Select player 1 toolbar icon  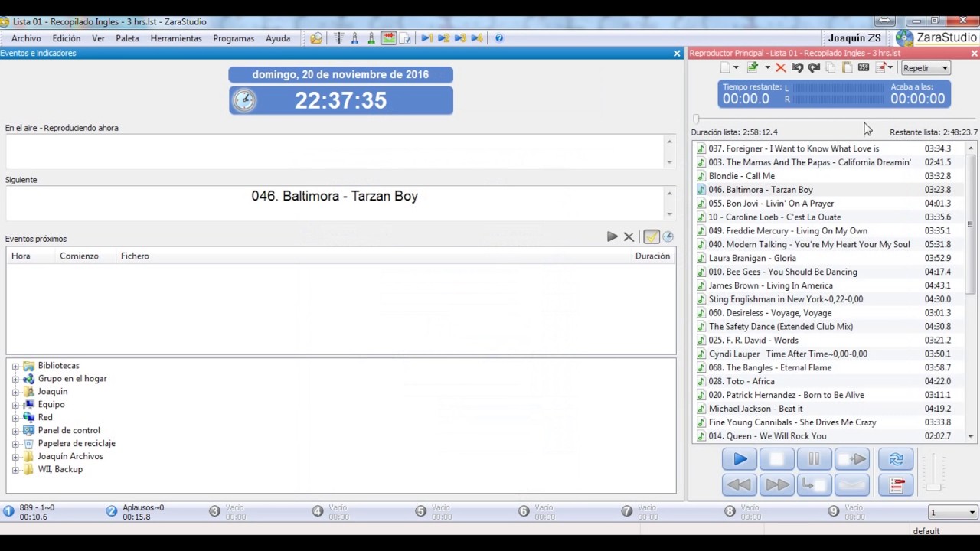tap(427, 38)
